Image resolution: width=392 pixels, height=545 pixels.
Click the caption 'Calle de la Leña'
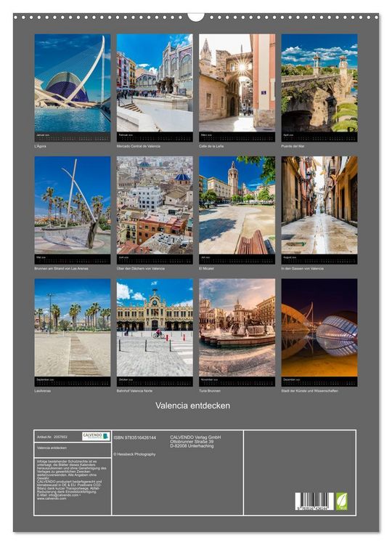point(211,146)
